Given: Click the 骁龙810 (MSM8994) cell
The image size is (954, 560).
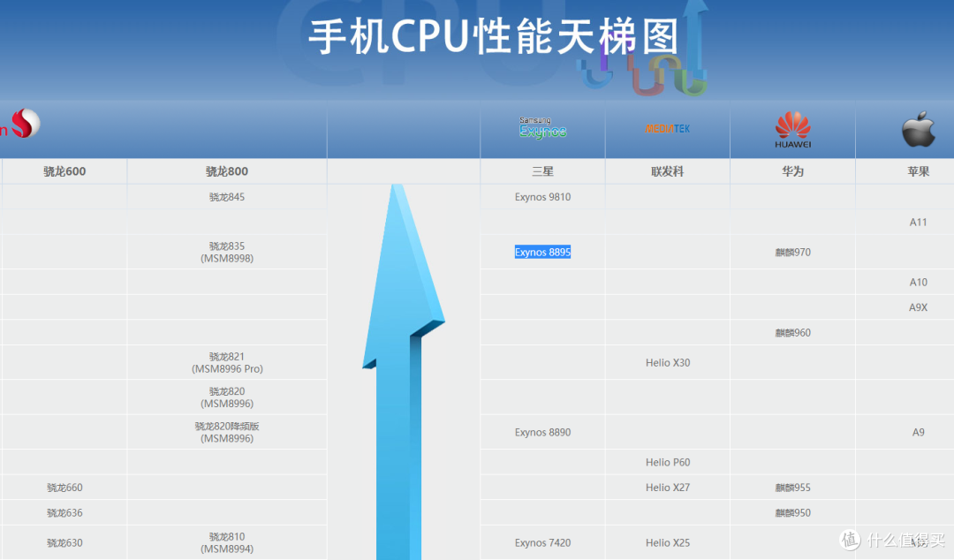Looking at the screenshot, I should tap(227, 542).
